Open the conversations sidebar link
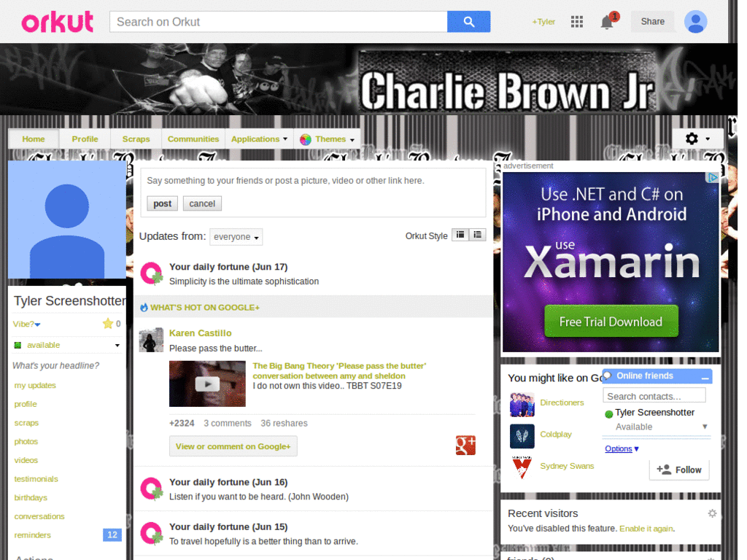The height and width of the screenshot is (560, 747). pos(39,517)
